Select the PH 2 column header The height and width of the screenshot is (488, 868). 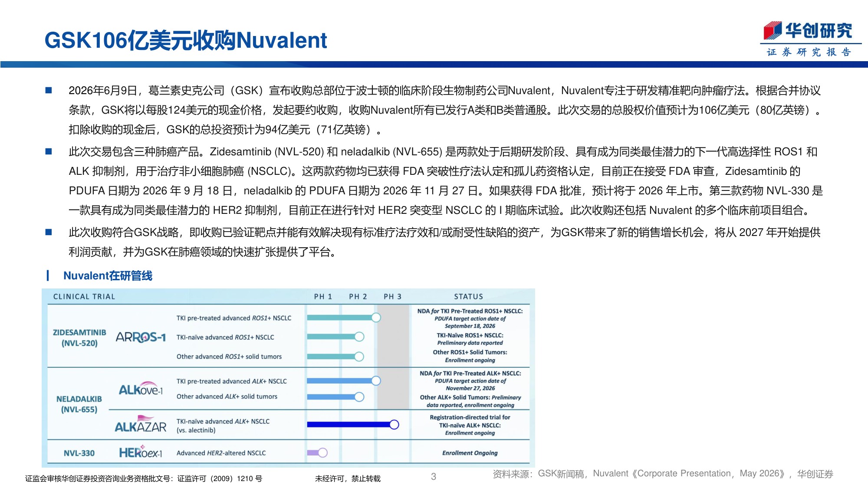358,297
